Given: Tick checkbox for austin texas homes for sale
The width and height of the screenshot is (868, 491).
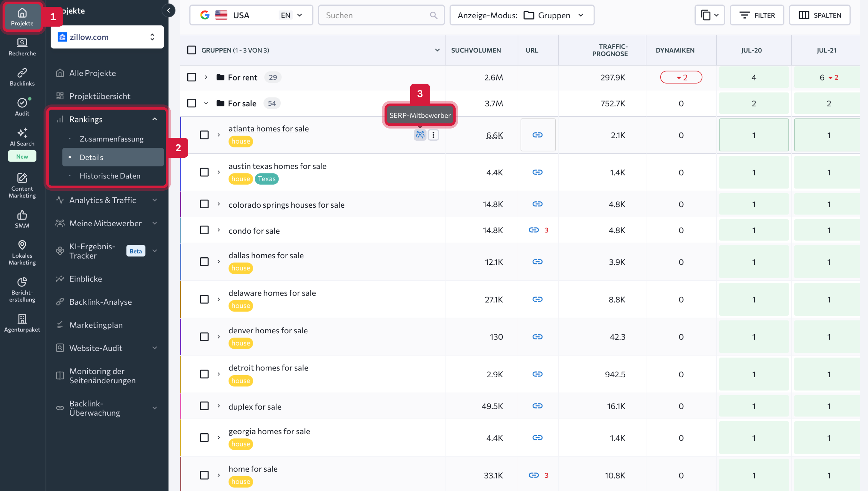Looking at the screenshot, I should tap(204, 172).
